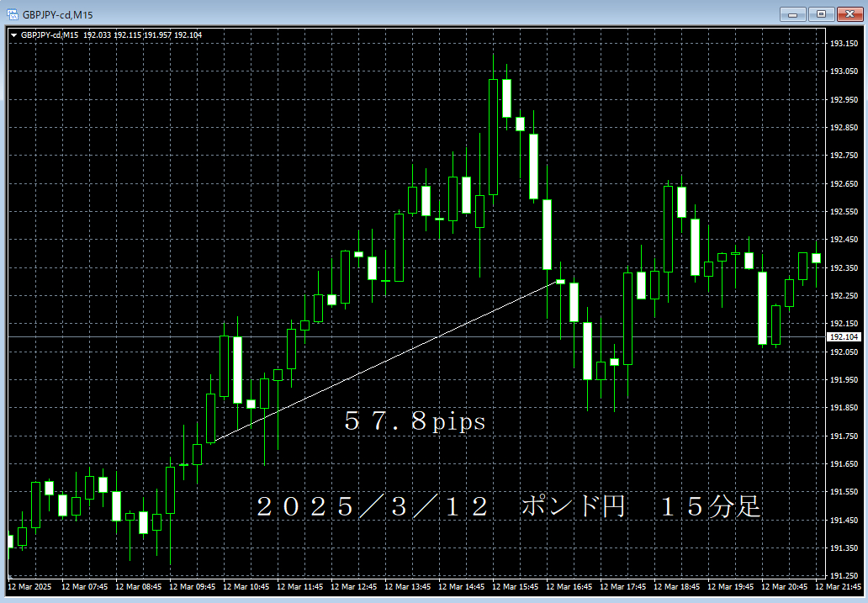Click the OHLC values 192.033 192.115 text
Image resolution: width=868 pixels, height=603 pixels.
coord(112,34)
